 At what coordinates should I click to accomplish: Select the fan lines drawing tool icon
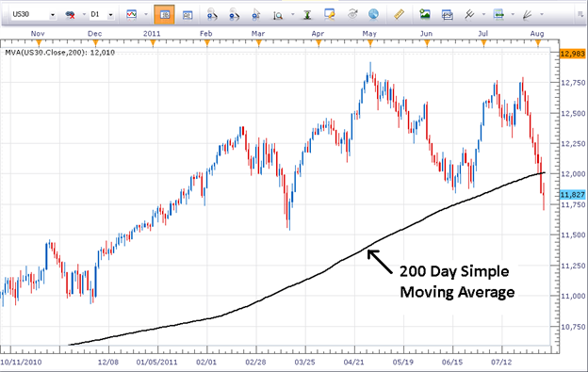coord(528,15)
